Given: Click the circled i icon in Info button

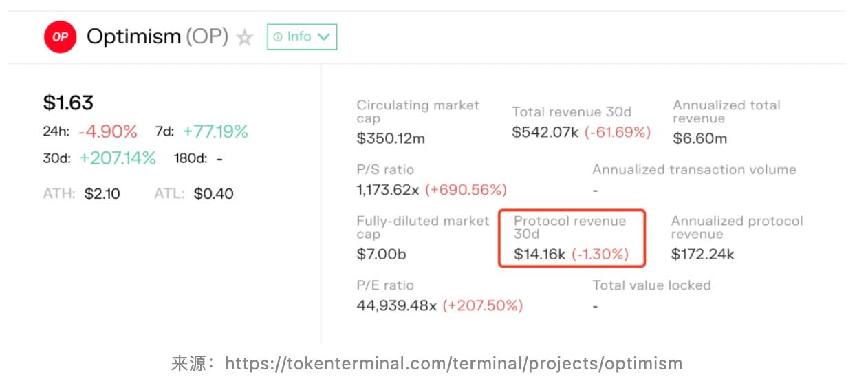Looking at the screenshot, I should [x=278, y=37].
